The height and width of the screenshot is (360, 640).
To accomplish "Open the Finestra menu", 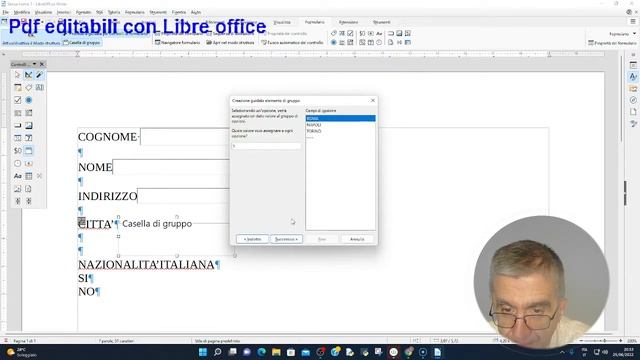I will [179, 12].
